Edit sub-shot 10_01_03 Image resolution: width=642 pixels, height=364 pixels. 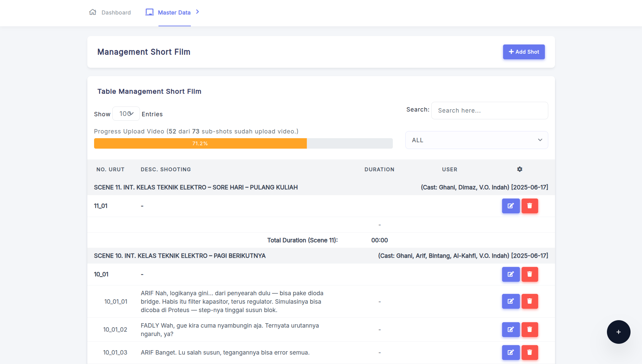(510, 353)
